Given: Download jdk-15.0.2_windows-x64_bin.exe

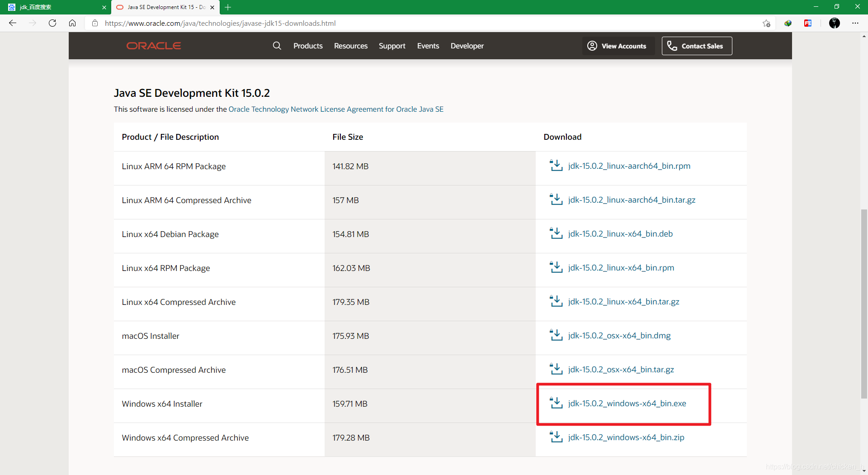Looking at the screenshot, I should (x=627, y=404).
